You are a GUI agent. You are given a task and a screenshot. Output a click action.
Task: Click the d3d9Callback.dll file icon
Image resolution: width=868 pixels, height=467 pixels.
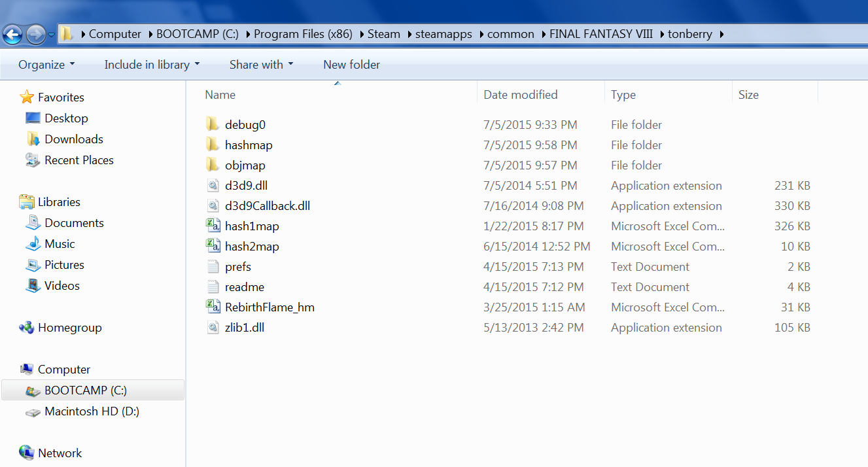pyautogui.click(x=213, y=205)
